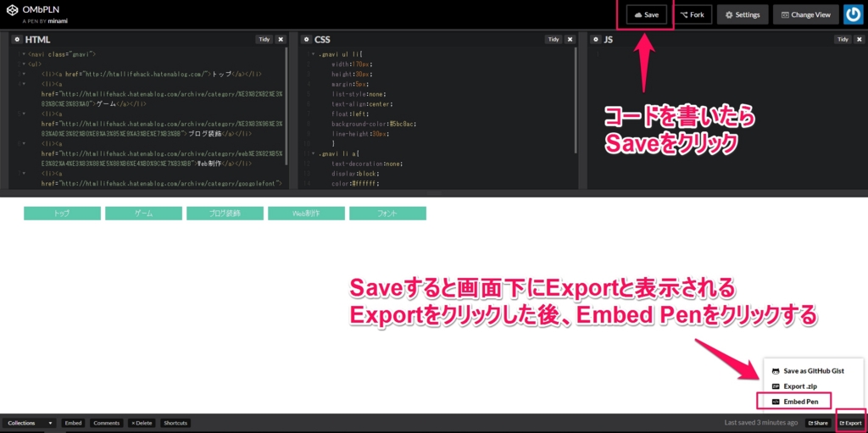Click the トップ nav link in preview

coord(62,214)
